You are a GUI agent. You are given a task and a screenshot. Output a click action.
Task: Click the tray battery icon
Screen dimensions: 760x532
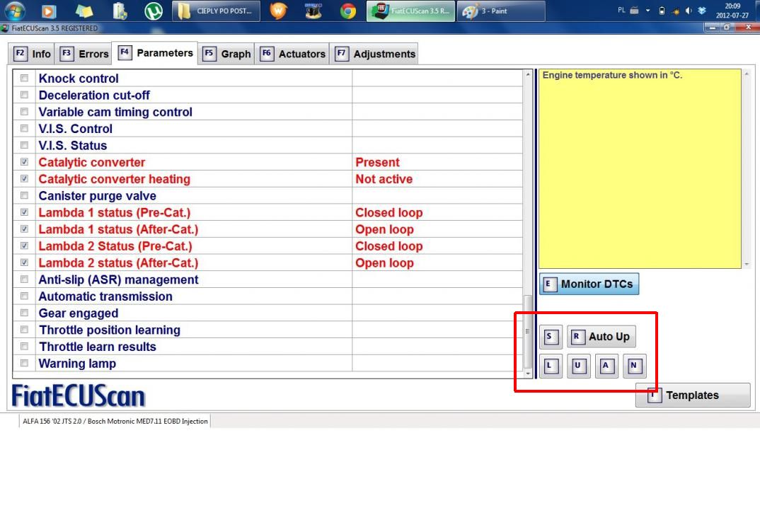click(662, 11)
